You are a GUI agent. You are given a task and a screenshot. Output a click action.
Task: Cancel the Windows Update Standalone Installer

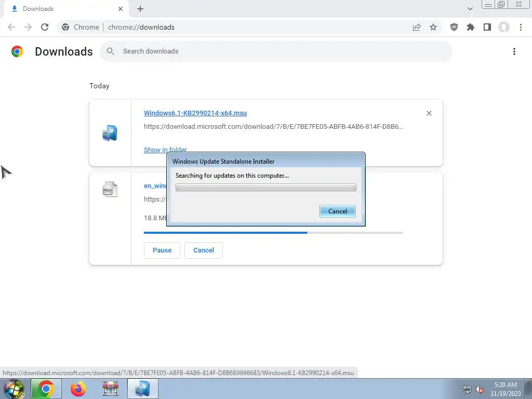[x=338, y=211]
